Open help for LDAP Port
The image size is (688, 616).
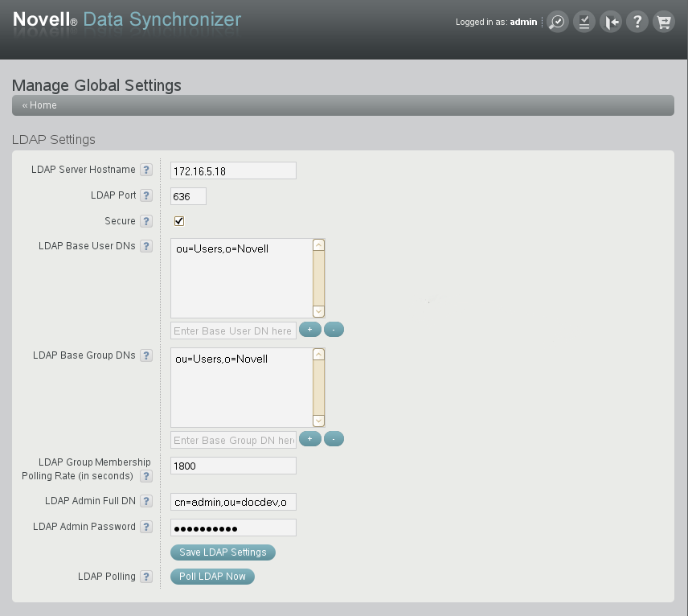coord(146,195)
